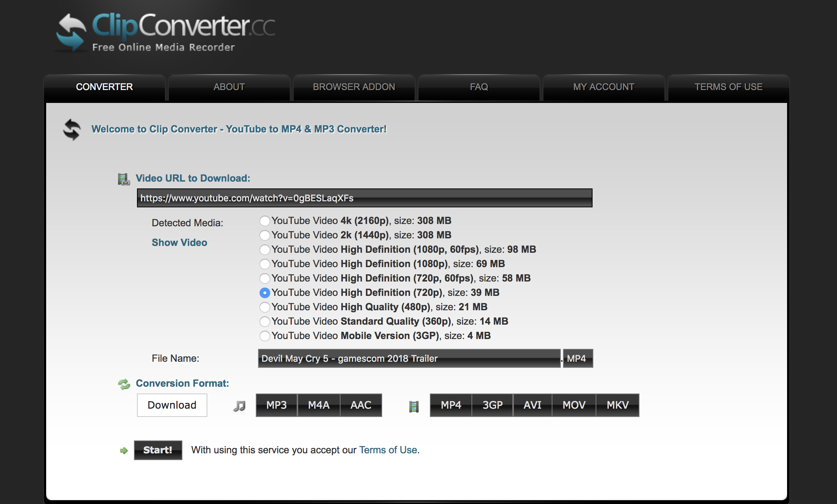Click the filmstrip video formats icon
The image size is (837, 504).
point(414,406)
